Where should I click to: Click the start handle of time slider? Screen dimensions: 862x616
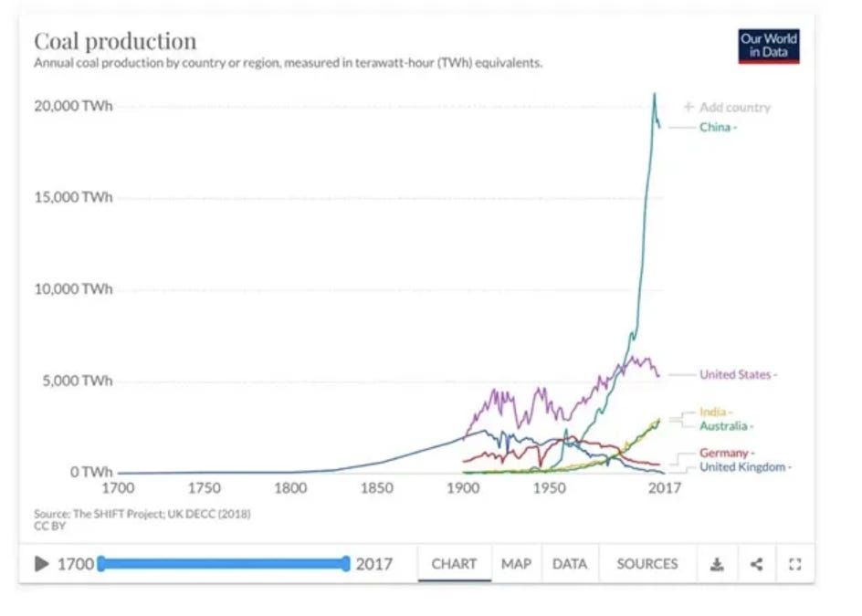101,564
